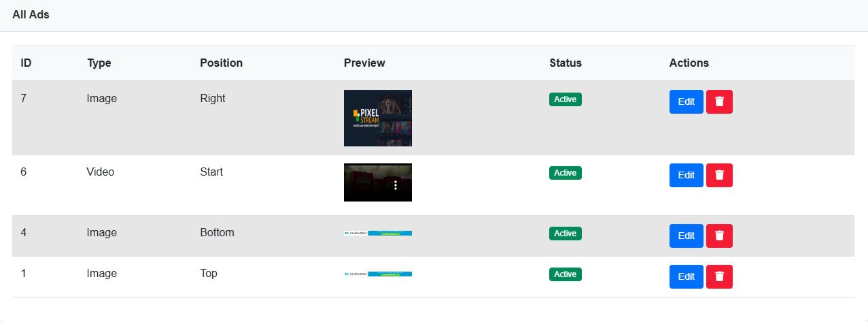
Task: Click Active status badge for ad 4
Action: pos(565,234)
